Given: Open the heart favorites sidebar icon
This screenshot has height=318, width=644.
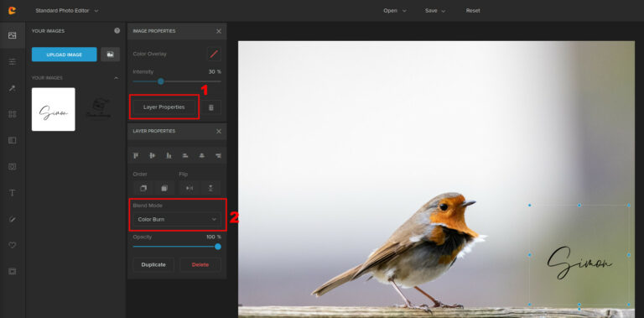Looking at the screenshot, I should (13, 245).
